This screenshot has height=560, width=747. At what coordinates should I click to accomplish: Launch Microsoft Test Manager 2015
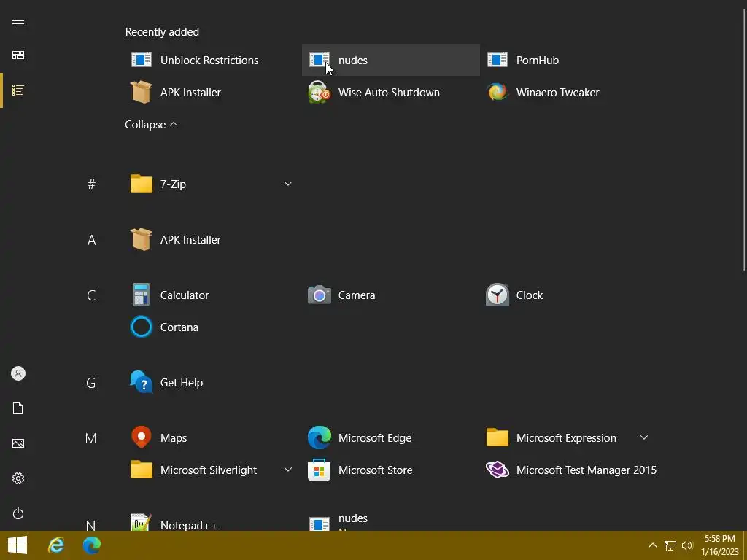point(569,470)
